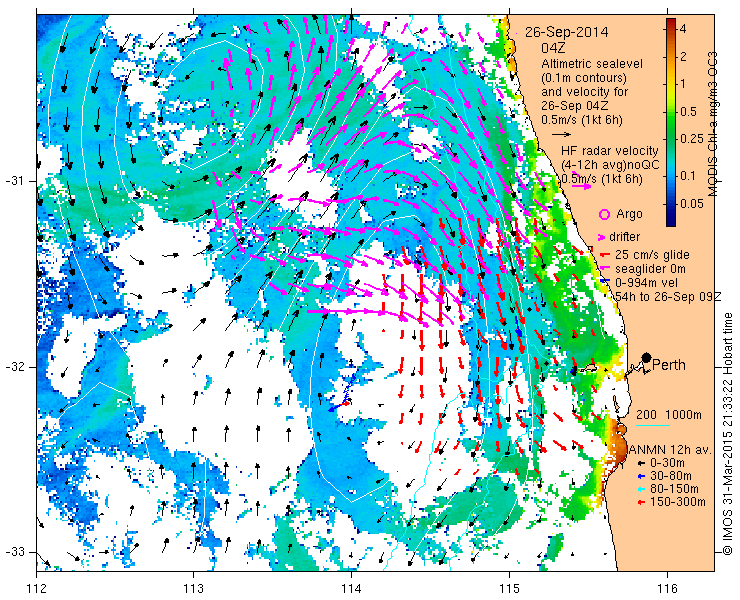Screen dimensions: 740x600
Task: Click the magenta drifter arrowhead legend symbol
Action: pyautogui.click(x=602, y=237)
